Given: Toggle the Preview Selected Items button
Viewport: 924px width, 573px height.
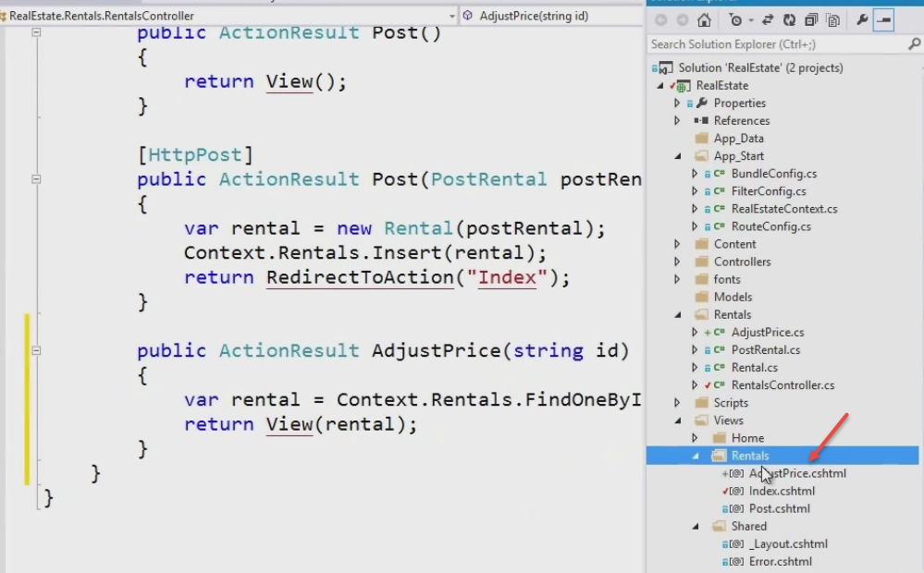Looking at the screenshot, I should pos(884,20).
